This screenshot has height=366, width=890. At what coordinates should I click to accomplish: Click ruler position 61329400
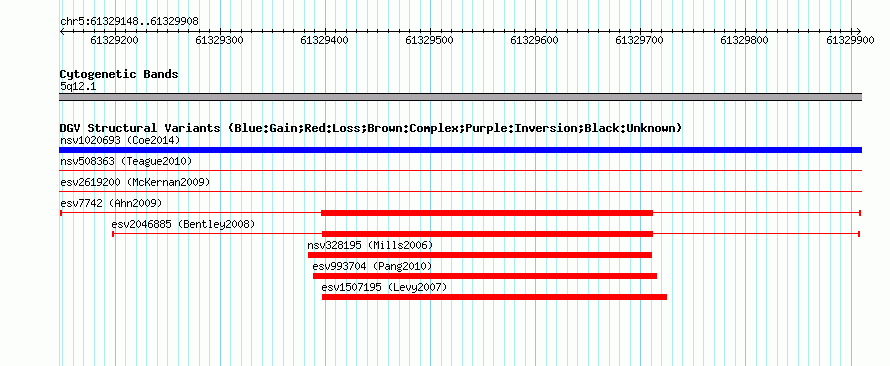coord(325,40)
